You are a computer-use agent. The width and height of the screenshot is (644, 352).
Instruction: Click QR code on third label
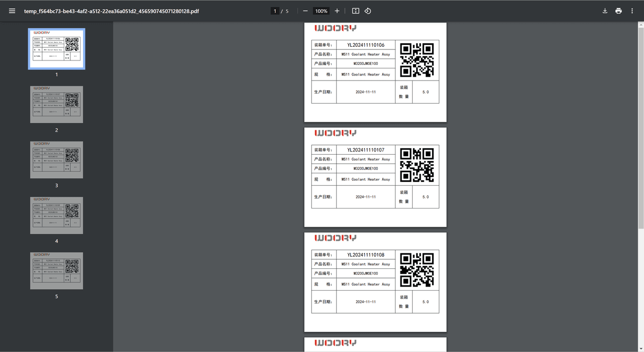[417, 270]
